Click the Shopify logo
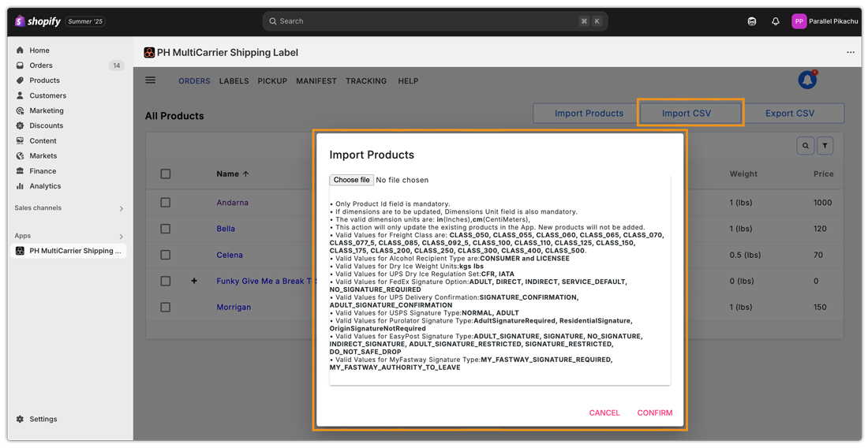This screenshot has width=868, height=448. (38, 21)
